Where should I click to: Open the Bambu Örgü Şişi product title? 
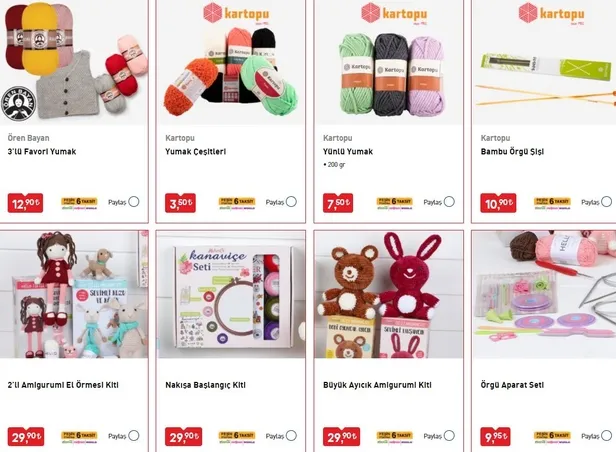click(x=512, y=152)
